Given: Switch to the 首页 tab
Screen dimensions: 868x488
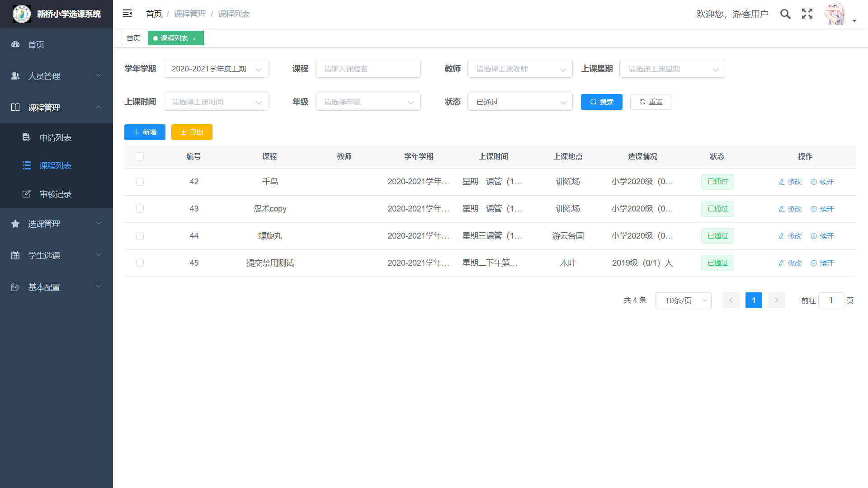Looking at the screenshot, I should (133, 38).
